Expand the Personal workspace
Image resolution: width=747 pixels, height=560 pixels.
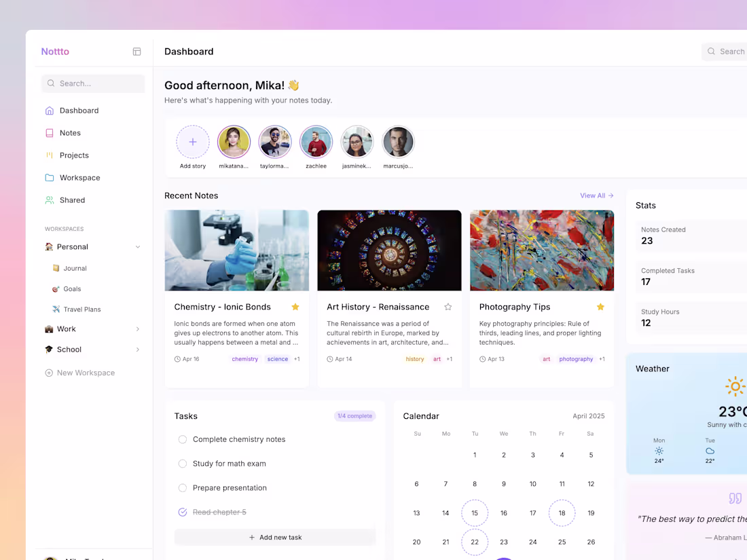[x=138, y=246]
